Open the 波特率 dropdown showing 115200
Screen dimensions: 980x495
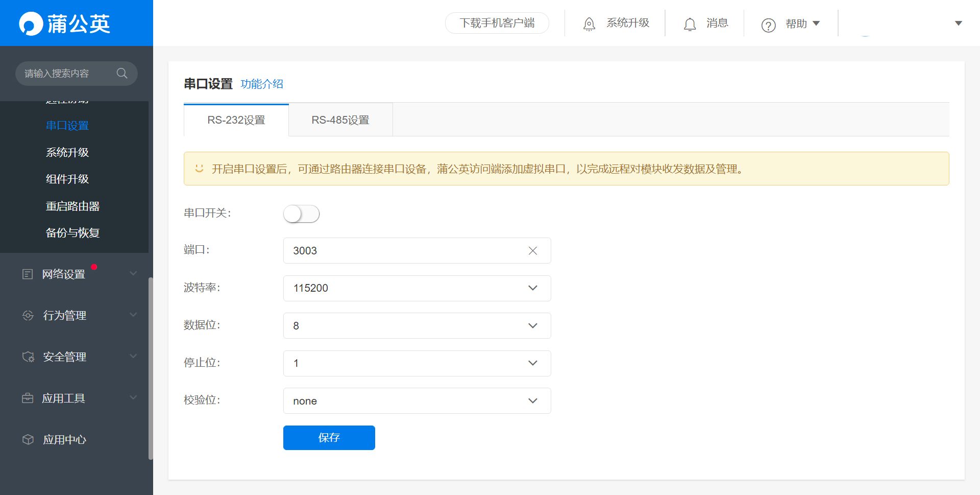[x=416, y=288]
